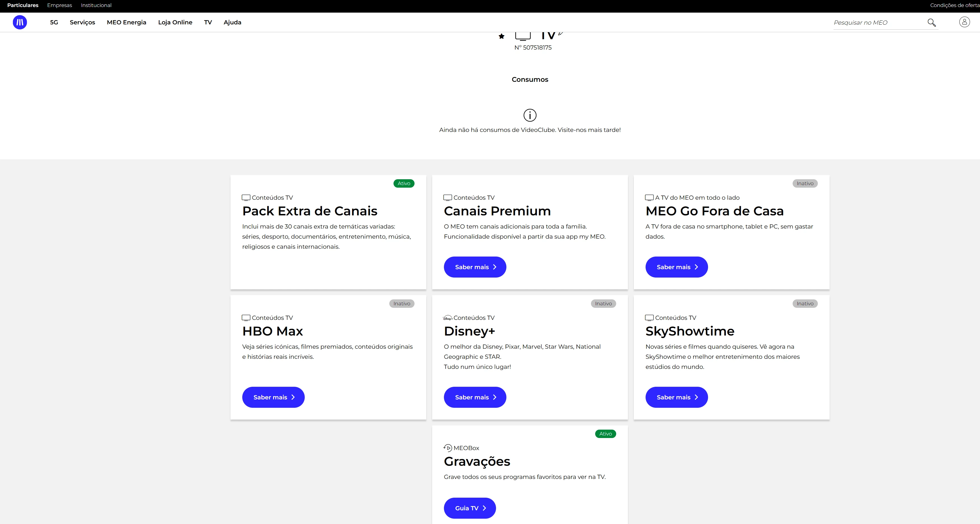This screenshot has width=980, height=524.
Task: Click the search magnifier icon
Action: click(931, 22)
